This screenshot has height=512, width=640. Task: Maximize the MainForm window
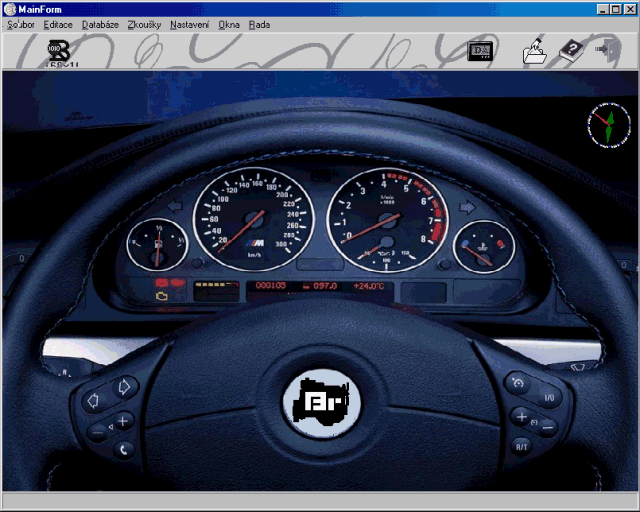click(616, 9)
